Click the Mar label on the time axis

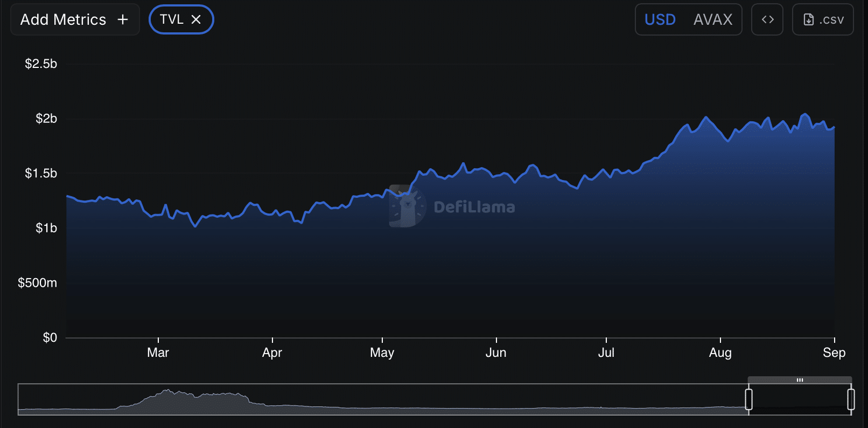point(158,353)
